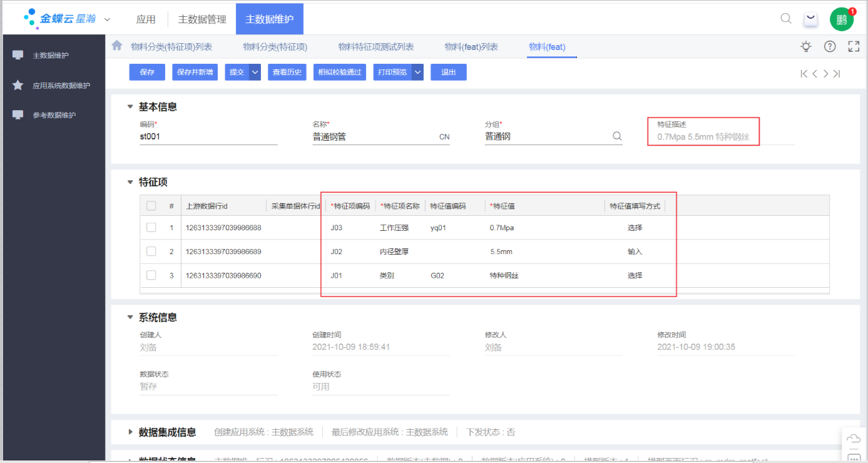Image resolution: width=868 pixels, height=463 pixels.
Task: Click the 特征描述 field
Action: coord(725,137)
